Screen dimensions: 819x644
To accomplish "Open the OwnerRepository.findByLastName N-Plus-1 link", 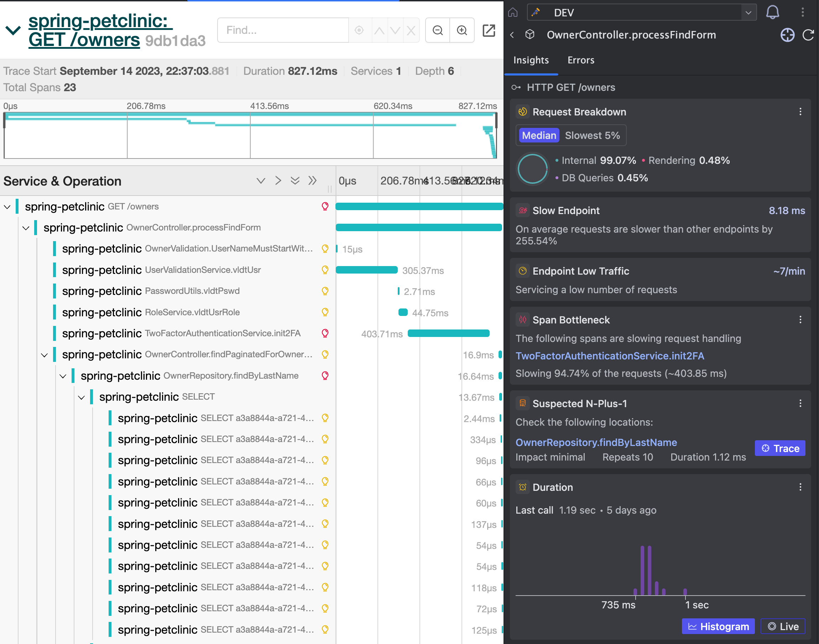I will pyautogui.click(x=596, y=442).
